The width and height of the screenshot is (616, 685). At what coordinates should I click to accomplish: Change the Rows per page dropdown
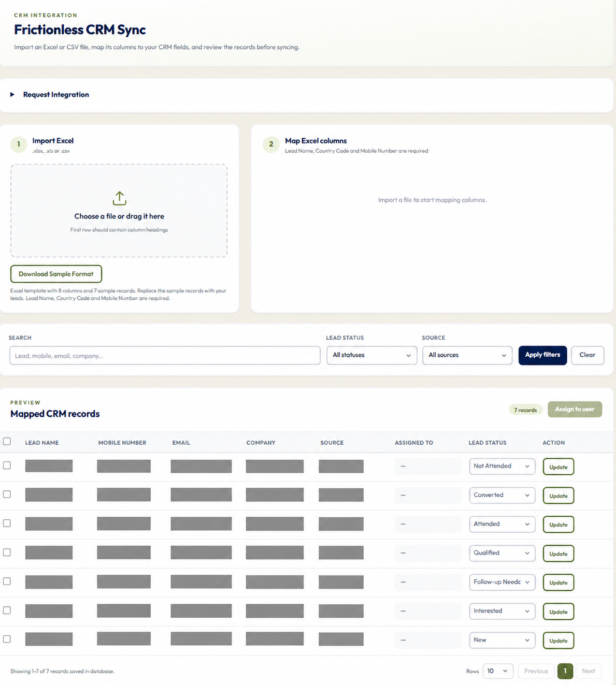click(x=498, y=671)
